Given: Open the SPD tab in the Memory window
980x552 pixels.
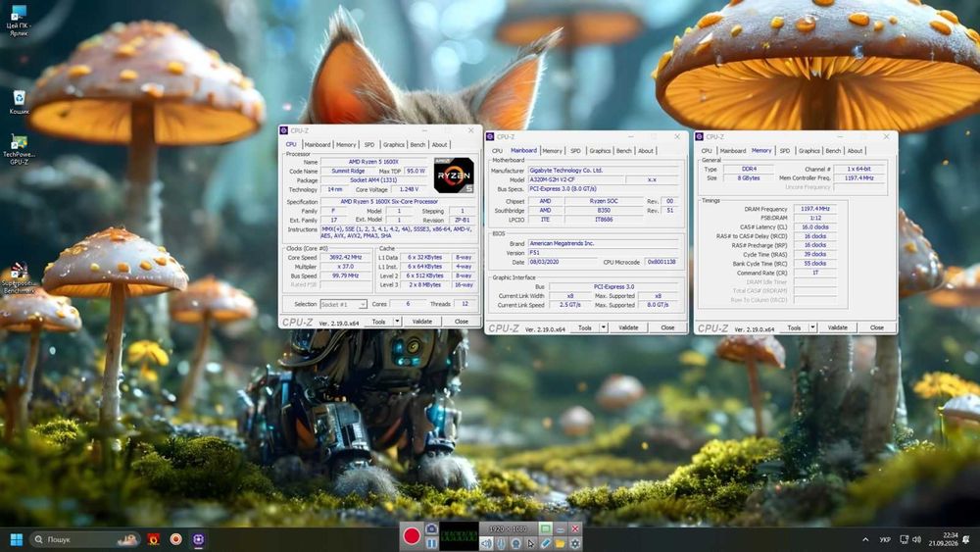Looking at the screenshot, I should coord(785,151).
